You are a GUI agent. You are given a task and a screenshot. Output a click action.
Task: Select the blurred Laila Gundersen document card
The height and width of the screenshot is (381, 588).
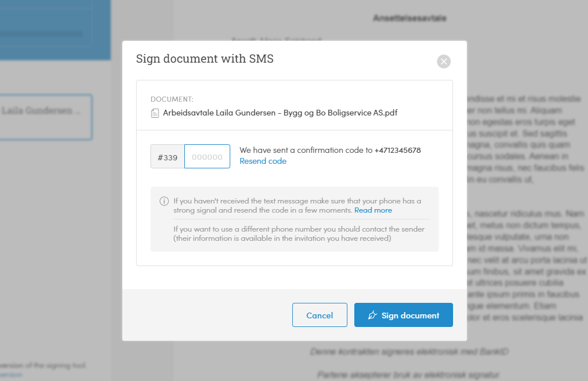[x=45, y=117]
